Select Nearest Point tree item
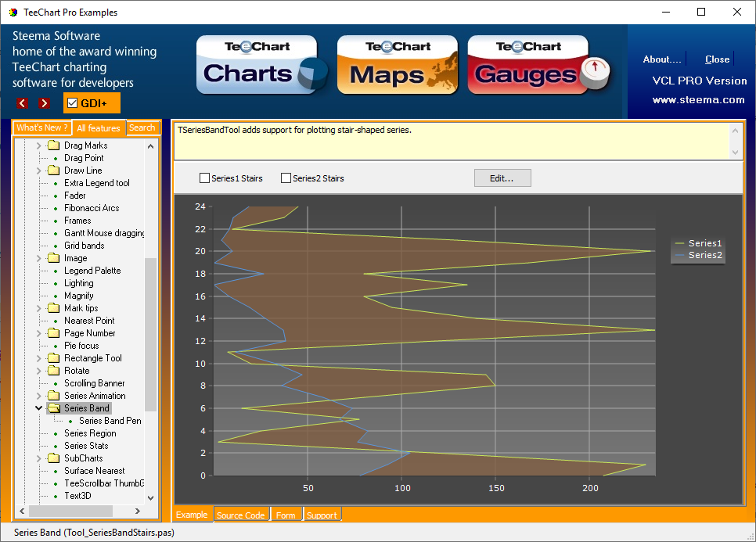The width and height of the screenshot is (756, 542). 89,321
